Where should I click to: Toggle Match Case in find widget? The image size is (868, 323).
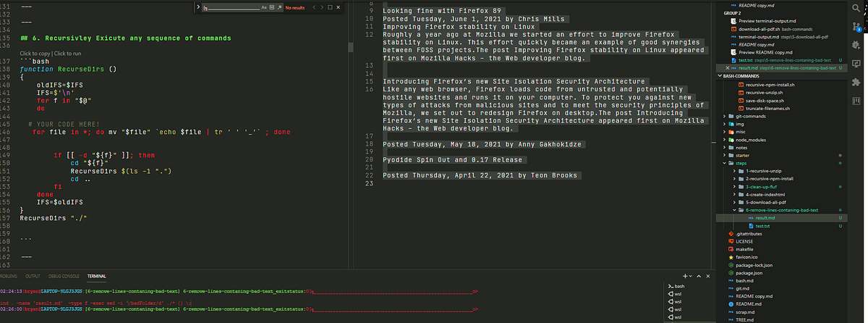tap(265, 7)
